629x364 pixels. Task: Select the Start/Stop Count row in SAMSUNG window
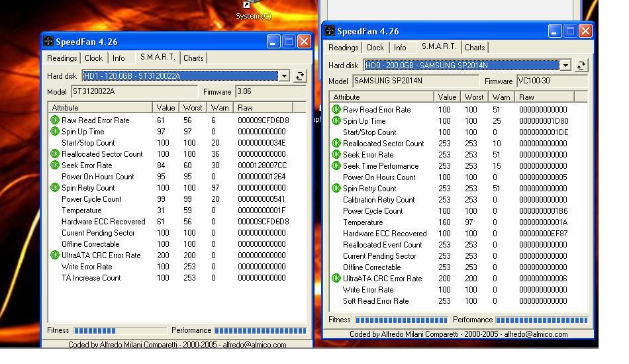click(458, 132)
